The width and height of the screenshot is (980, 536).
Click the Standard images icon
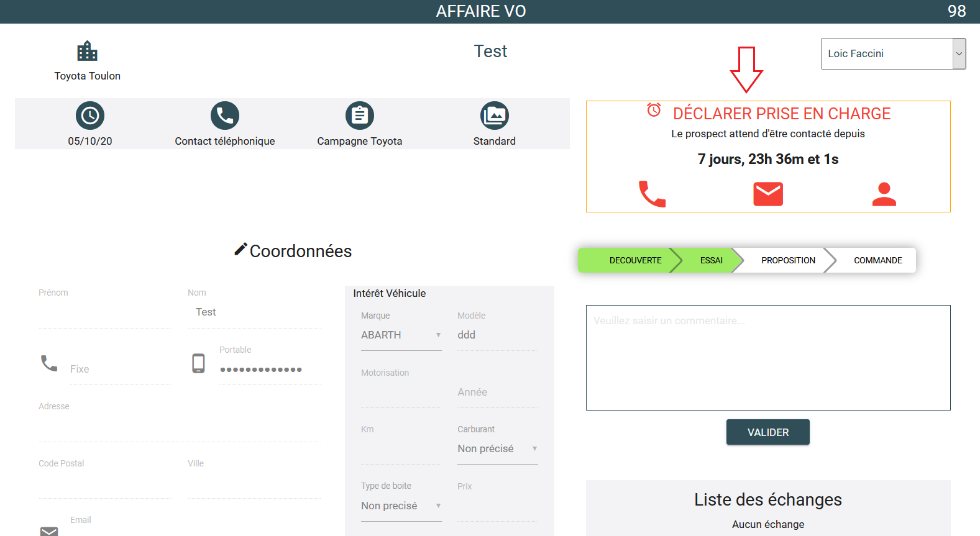[494, 116]
